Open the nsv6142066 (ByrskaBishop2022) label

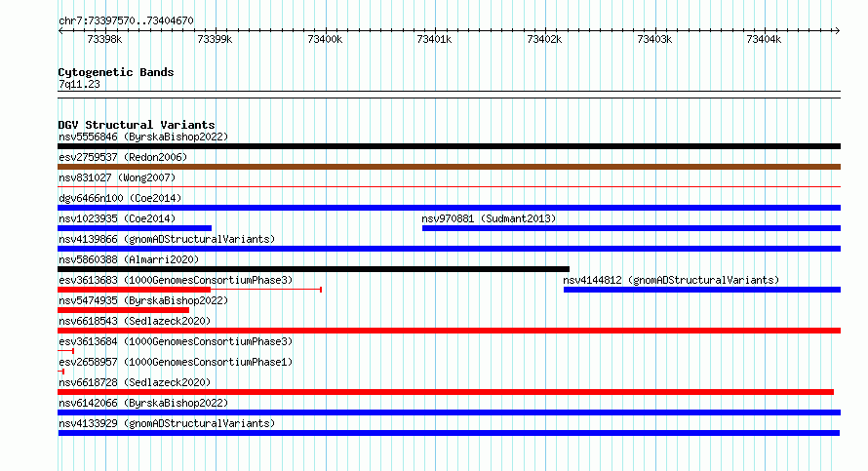143,403
